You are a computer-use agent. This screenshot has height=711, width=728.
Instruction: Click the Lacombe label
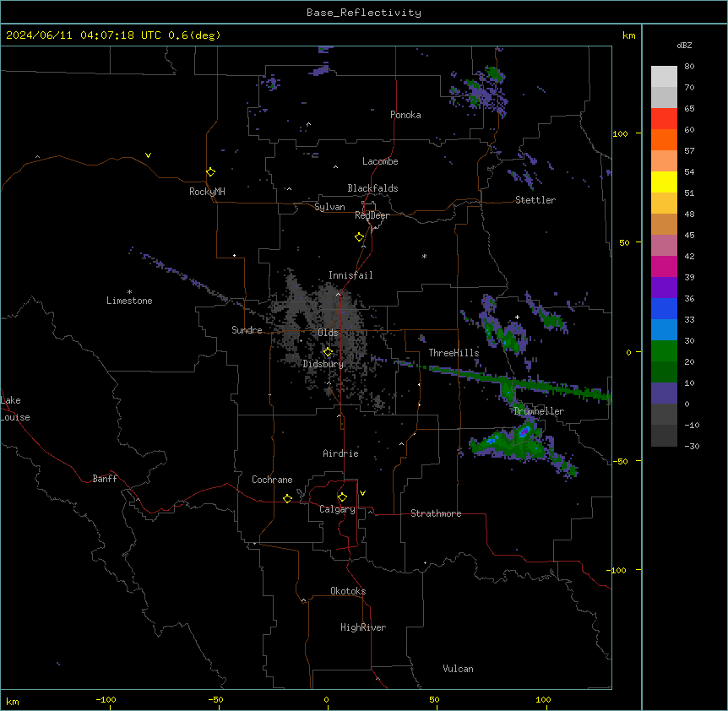click(x=380, y=161)
